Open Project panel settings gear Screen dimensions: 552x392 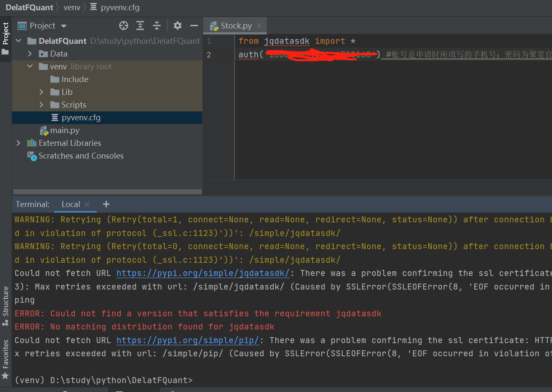click(x=178, y=26)
